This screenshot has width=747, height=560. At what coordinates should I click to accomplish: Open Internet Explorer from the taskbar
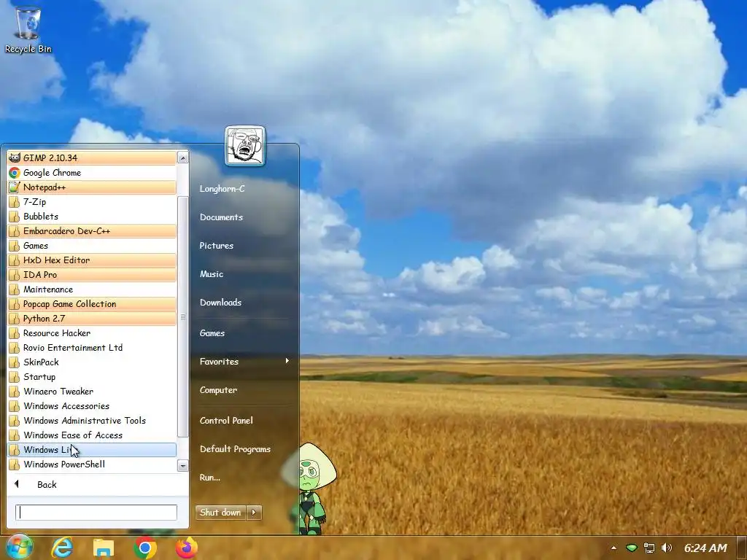62,548
